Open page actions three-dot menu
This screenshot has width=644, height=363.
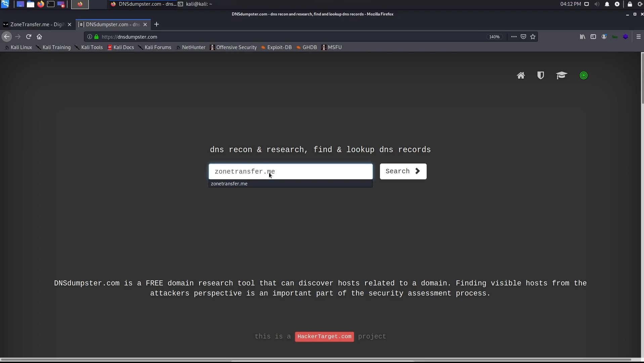coord(514,37)
